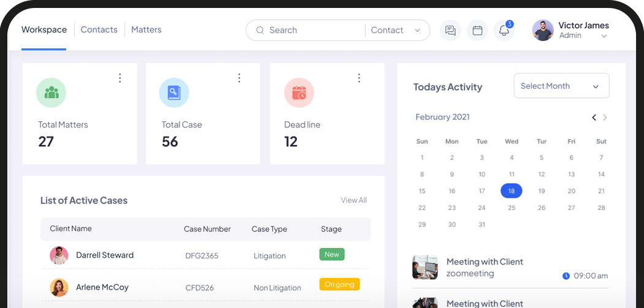
Task: Click the search magnifier icon
Action: point(260,30)
